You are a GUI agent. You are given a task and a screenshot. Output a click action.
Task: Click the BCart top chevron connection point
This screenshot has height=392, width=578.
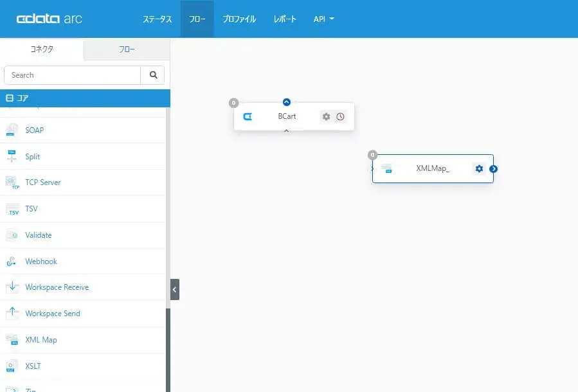(286, 102)
